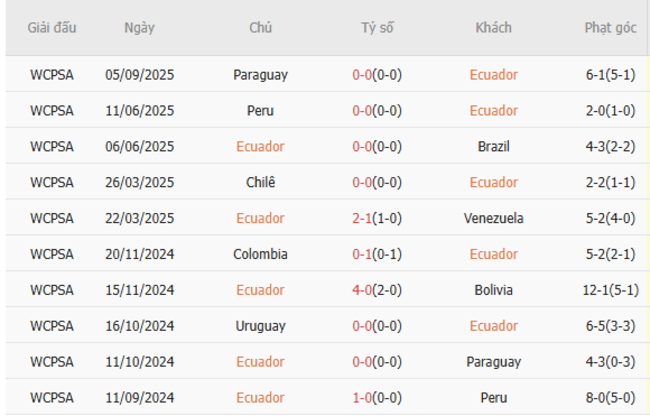650x416 pixels.
Task: Click the 'Phạt góc' column header
Action: pyautogui.click(x=610, y=28)
